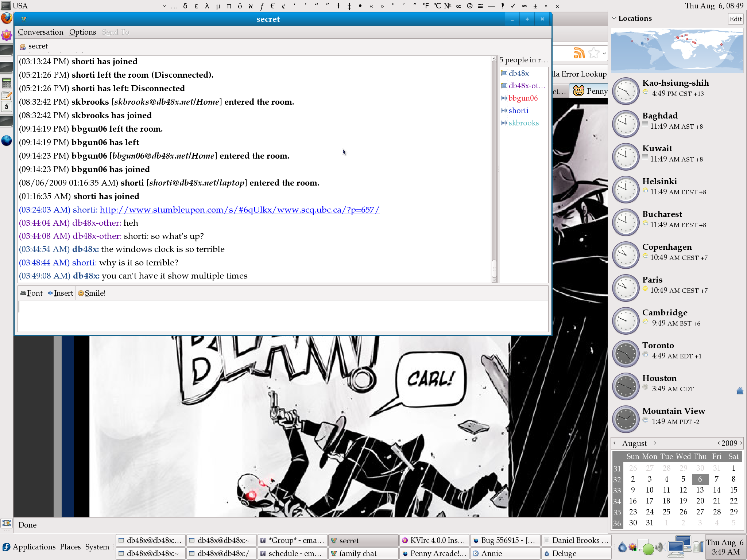Switch to Deluge taskbar window
747x560 pixels.
point(576,553)
